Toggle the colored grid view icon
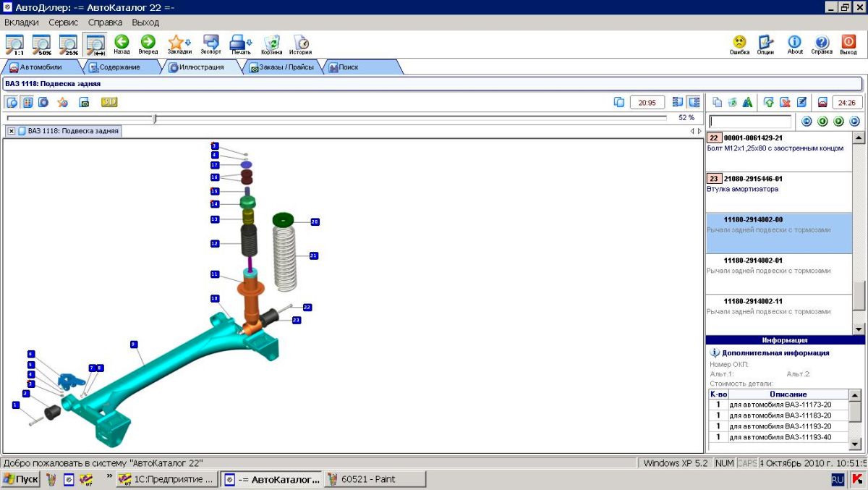 pos(27,102)
